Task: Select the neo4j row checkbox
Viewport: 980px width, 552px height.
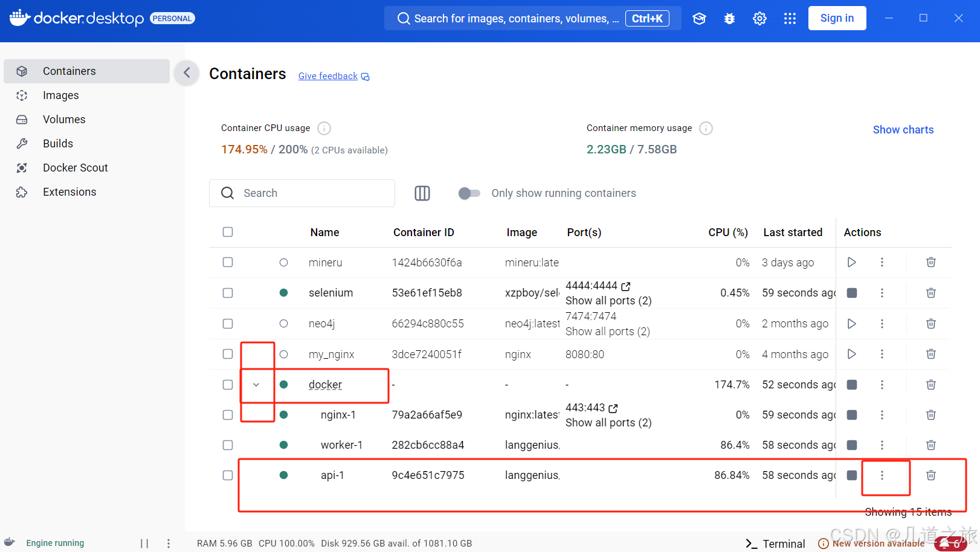Action: pyautogui.click(x=228, y=324)
